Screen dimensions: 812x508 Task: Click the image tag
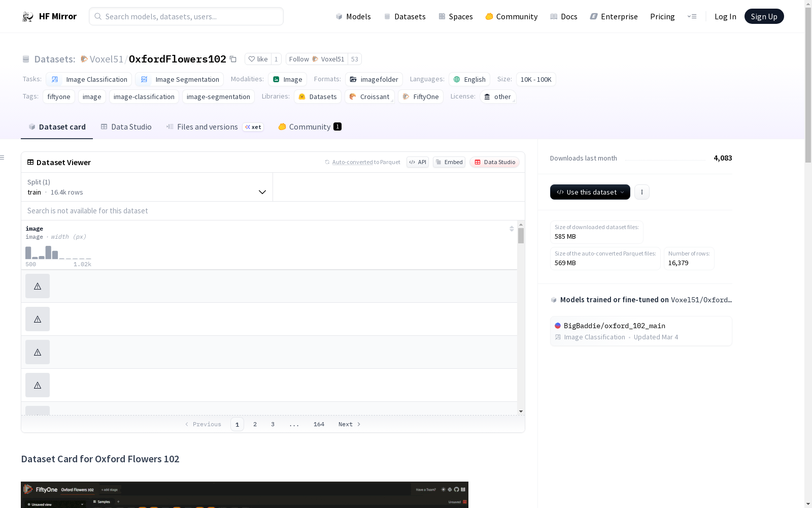tap(92, 97)
